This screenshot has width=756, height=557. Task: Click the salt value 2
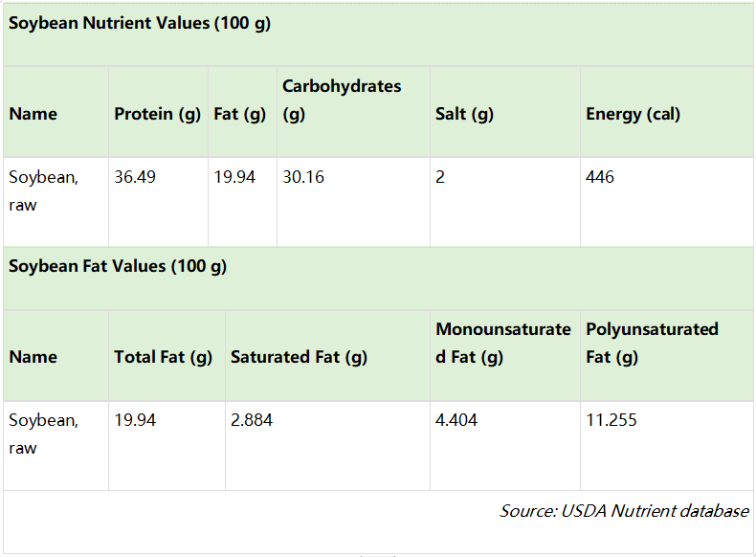(440, 177)
